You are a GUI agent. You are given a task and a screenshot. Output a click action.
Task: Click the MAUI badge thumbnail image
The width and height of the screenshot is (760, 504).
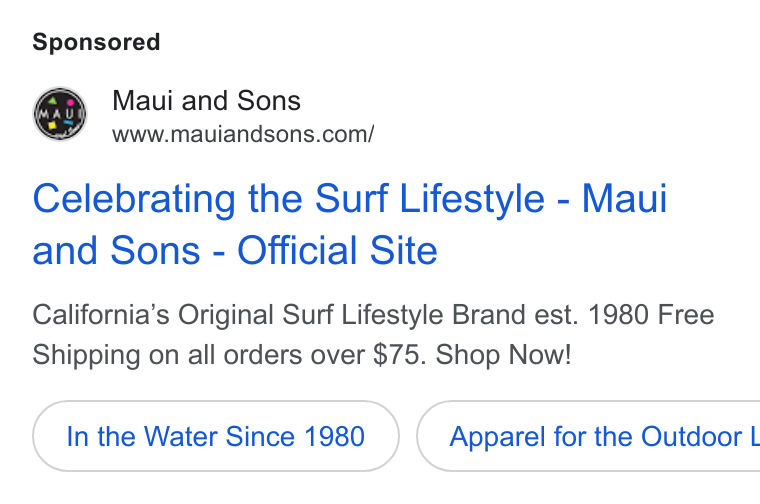pyautogui.click(x=60, y=114)
